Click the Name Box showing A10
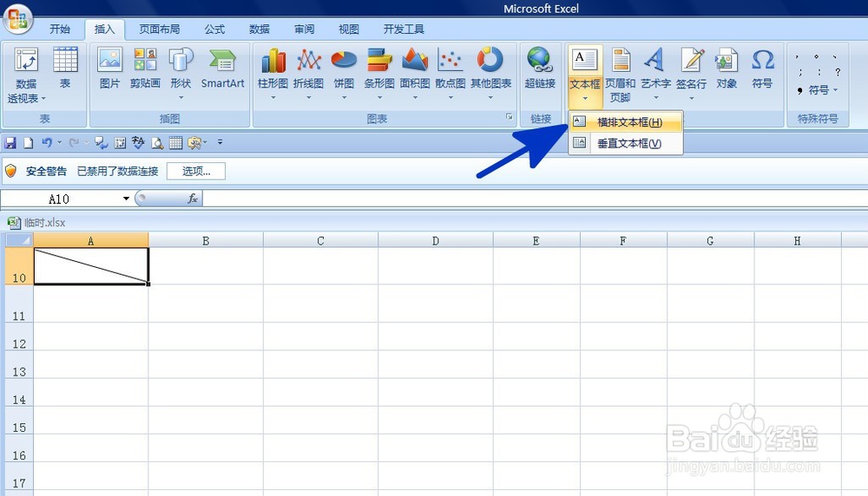The image size is (868, 496). (59, 199)
